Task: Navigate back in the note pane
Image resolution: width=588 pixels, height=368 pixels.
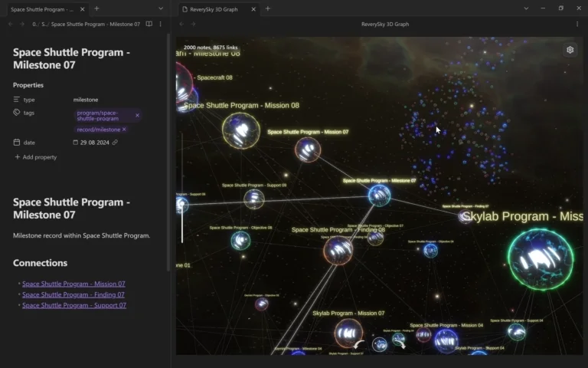Action: click(11, 24)
